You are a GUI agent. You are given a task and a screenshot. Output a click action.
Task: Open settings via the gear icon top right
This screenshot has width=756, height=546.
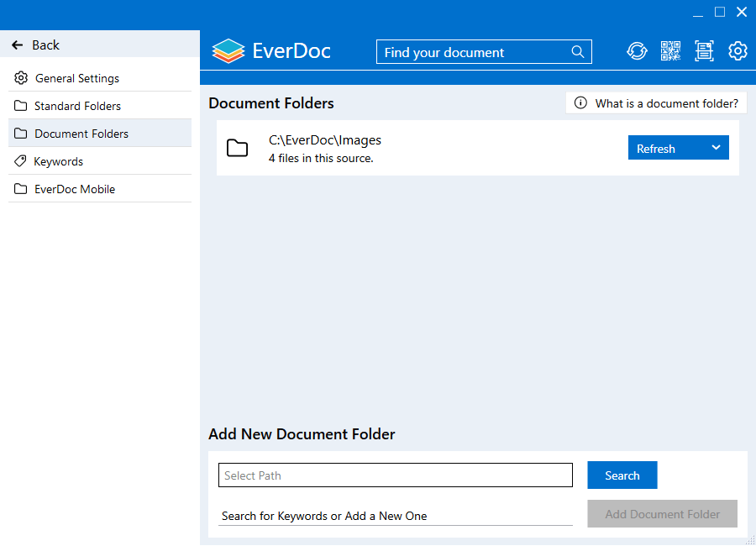[738, 50]
